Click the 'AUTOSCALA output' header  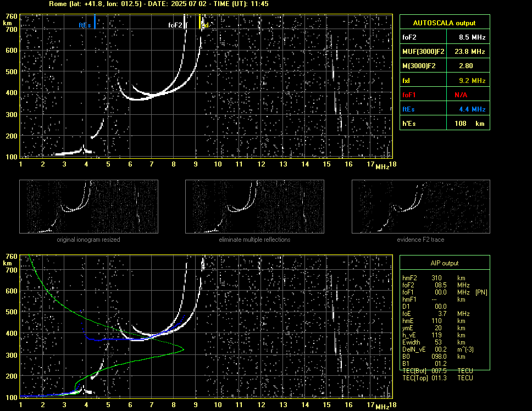(x=444, y=23)
